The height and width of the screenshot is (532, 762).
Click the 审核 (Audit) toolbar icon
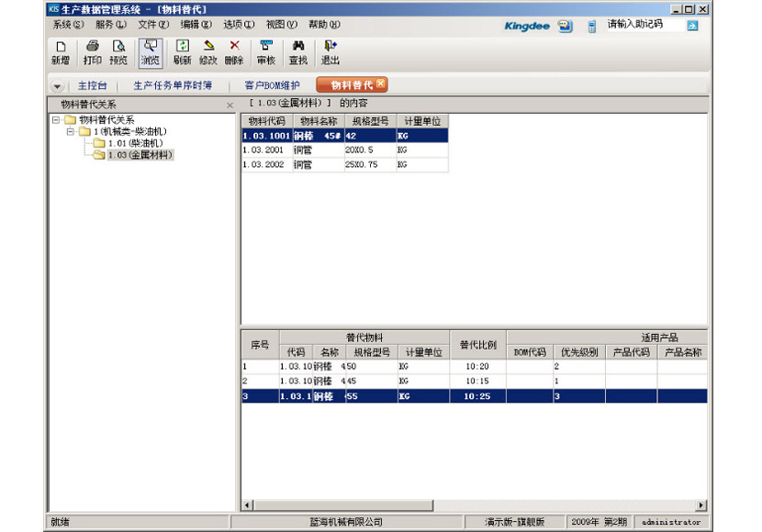[x=266, y=51]
